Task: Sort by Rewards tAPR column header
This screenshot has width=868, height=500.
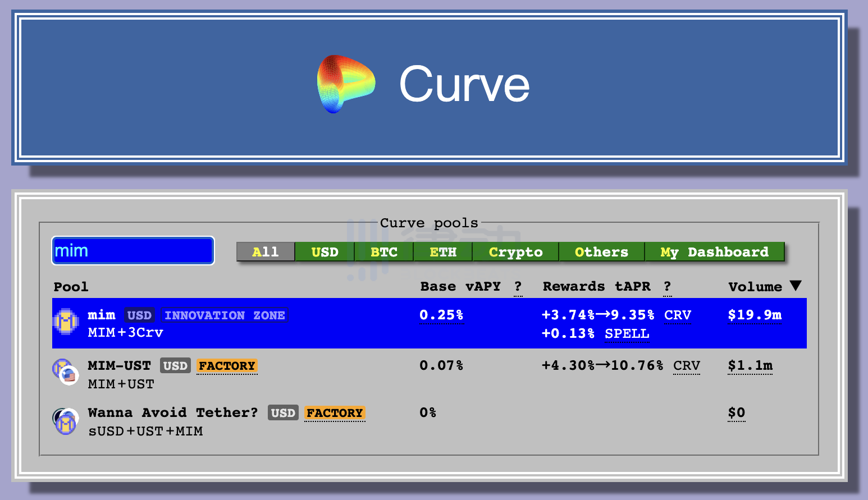Action: tap(596, 286)
